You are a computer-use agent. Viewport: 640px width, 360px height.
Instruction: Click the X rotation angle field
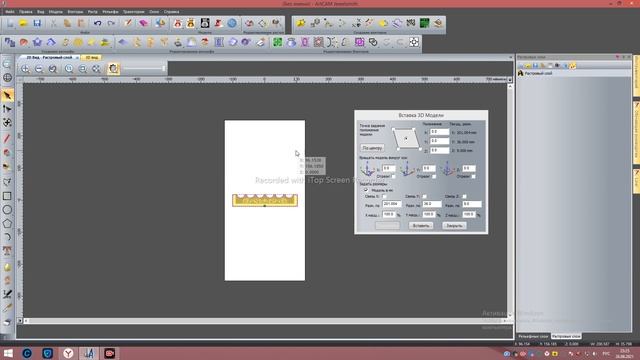[389, 169]
